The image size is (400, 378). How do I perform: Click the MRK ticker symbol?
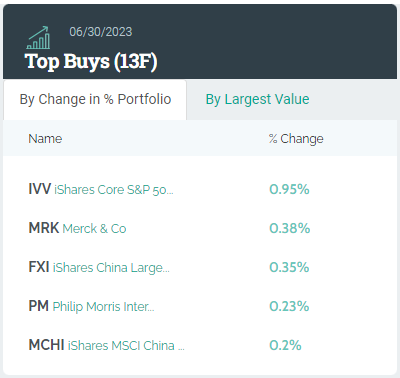44,228
